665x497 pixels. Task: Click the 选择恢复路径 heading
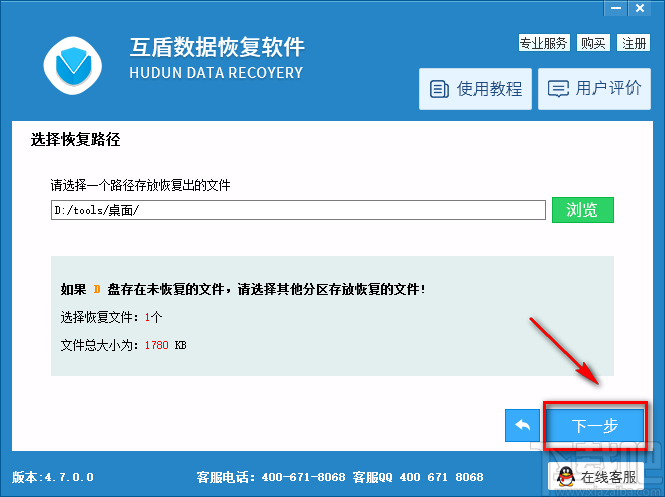[x=75, y=140]
